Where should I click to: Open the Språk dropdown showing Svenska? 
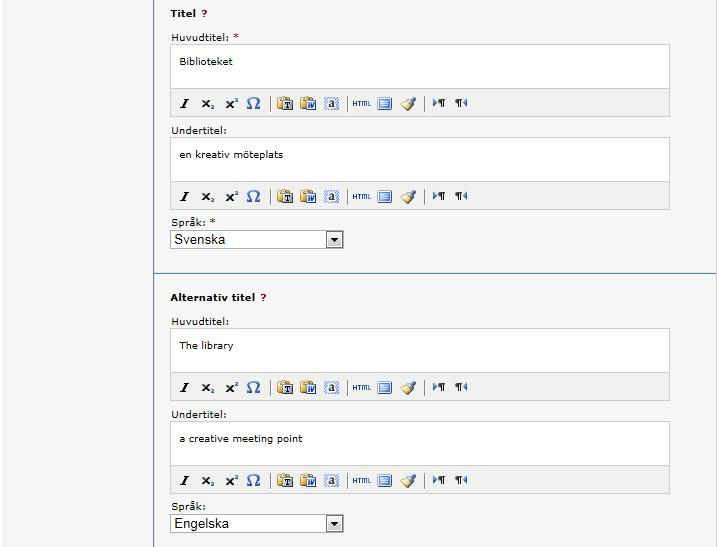(257, 240)
